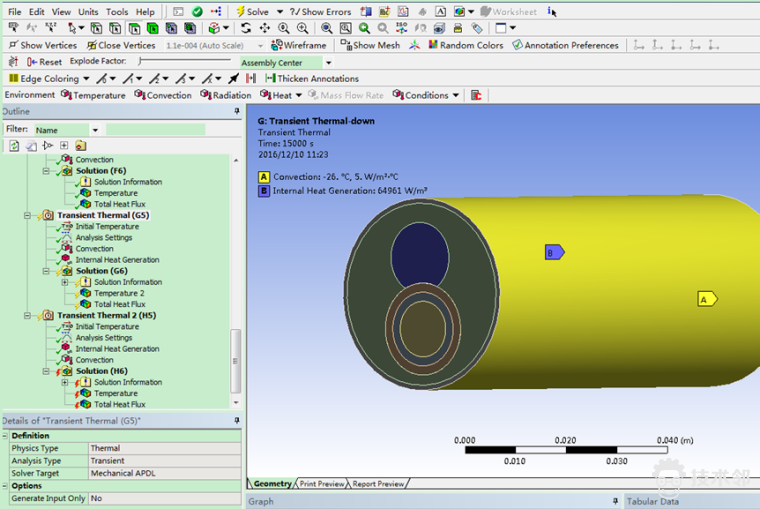This screenshot has height=509, width=760.
Task: Collapse the Transient Thermal (G5) node
Action: point(27,215)
